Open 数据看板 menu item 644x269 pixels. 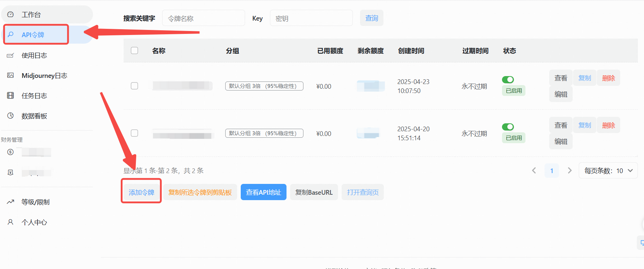click(47, 116)
